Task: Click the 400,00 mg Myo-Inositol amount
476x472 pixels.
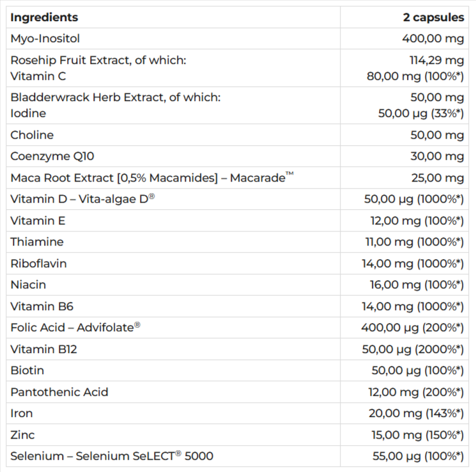Action: click(433, 39)
